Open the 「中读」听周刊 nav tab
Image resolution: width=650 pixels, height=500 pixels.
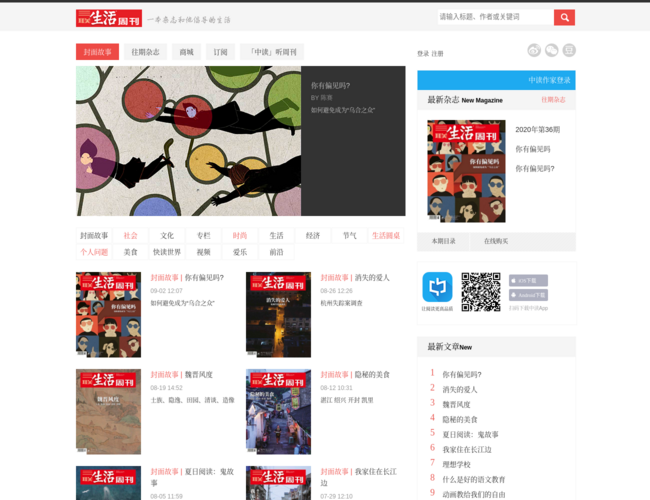tap(272, 52)
